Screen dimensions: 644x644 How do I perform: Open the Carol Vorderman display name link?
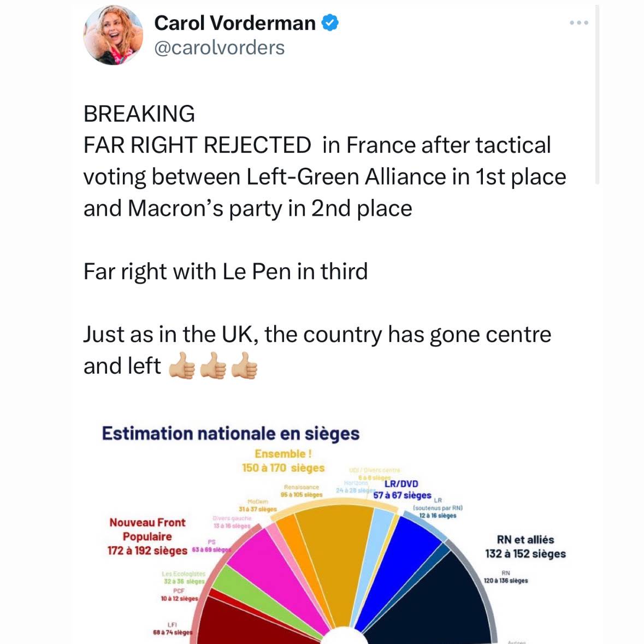point(235,23)
